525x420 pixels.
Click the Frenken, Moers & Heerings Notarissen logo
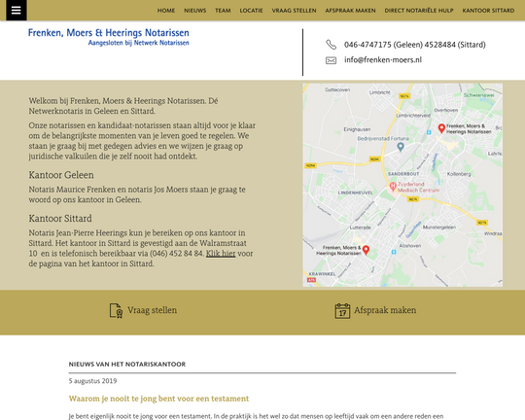109,37
